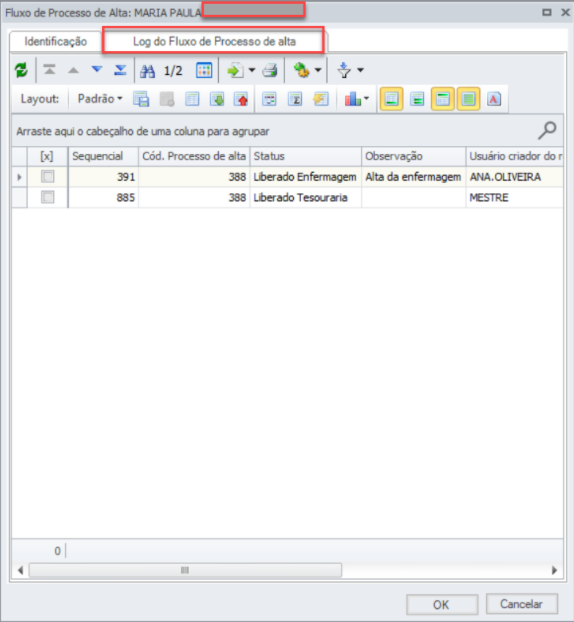Open the filter funnel dropdown arrow
This screenshot has width=574, height=622.
click(x=360, y=71)
